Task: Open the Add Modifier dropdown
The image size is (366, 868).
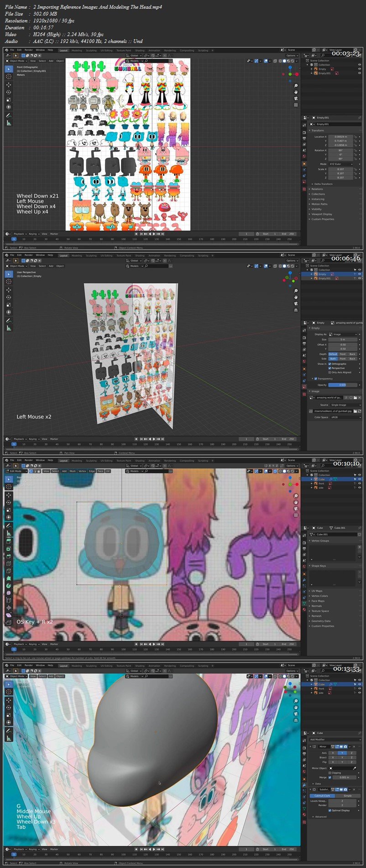Action: (x=335, y=740)
